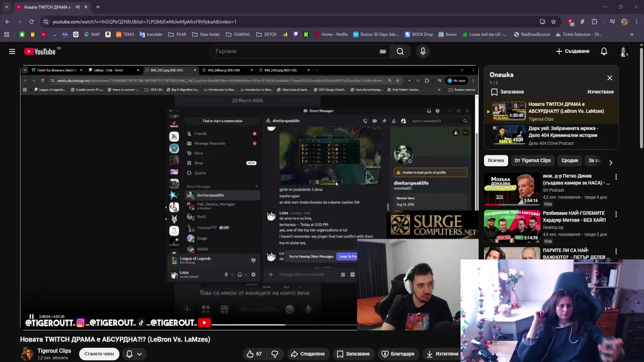
Task: Click the Благодаря thanks button
Action: (x=397, y=354)
